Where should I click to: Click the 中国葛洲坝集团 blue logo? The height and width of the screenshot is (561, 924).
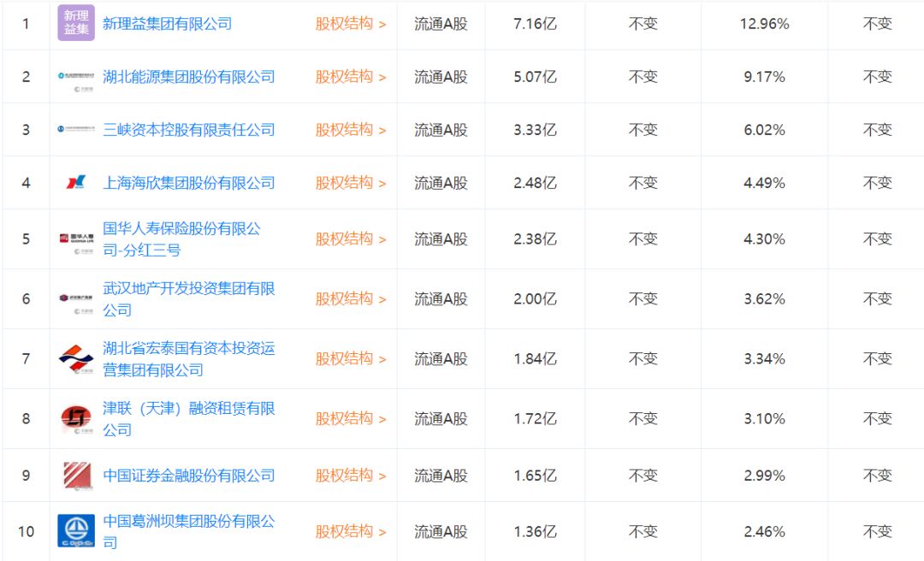[76, 531]
